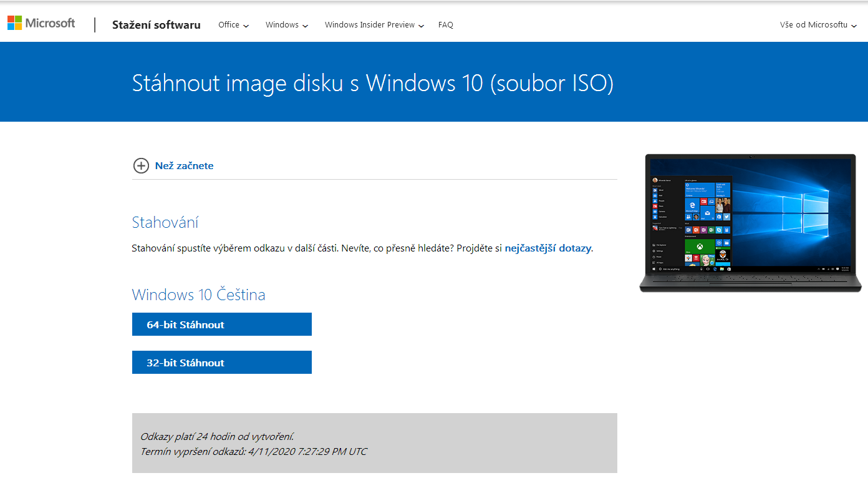The width and height of the screenshot is (868, 493).
Task: Click the chevron arrow after Windows Insider Preview
Action: pos(422,26)
